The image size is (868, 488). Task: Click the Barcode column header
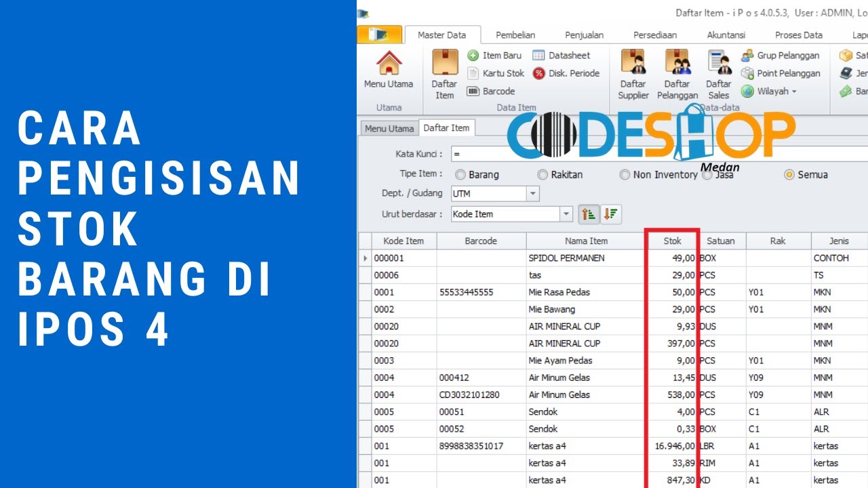(481, 241)
